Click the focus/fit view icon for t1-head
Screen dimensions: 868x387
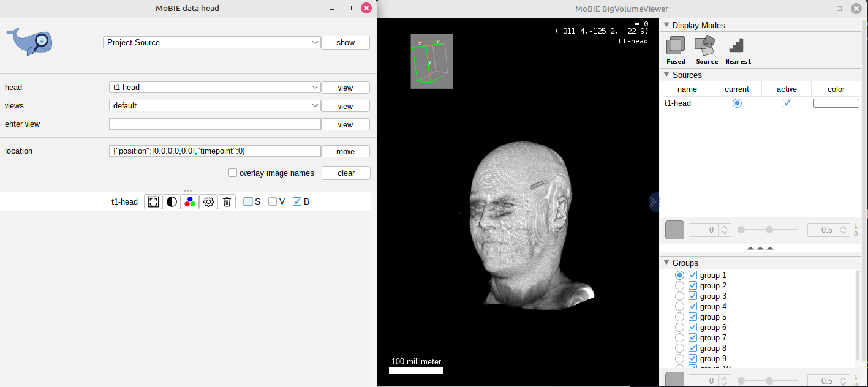click(153, 201)
